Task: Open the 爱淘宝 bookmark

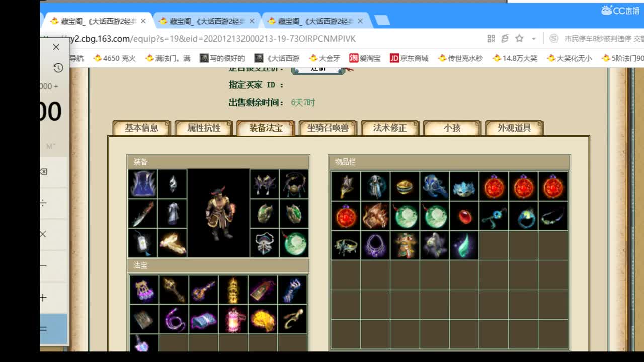Action: (365, 58)
